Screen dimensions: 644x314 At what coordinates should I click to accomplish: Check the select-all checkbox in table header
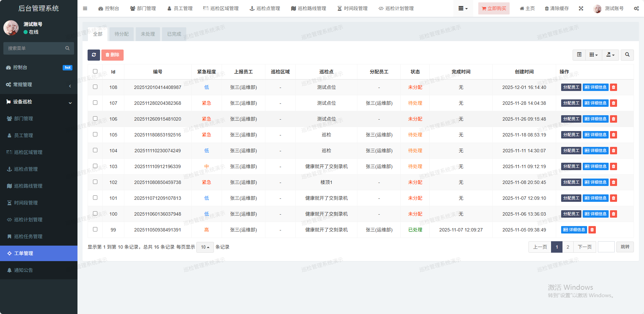pyautogui.click(x=95, y=71)
